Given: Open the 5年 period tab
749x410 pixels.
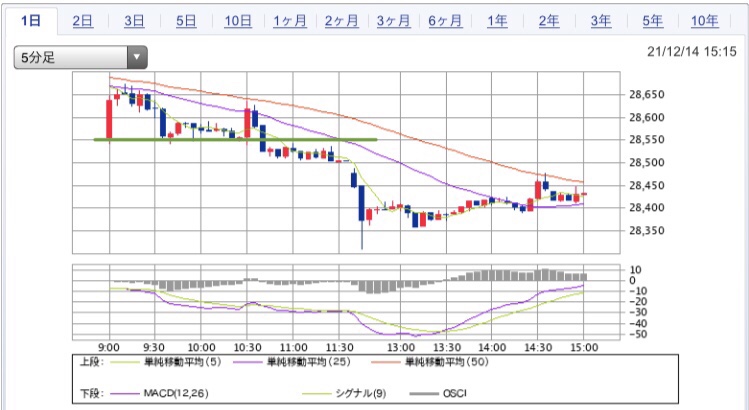Looking at the screenshot, I should coord(652,21).
